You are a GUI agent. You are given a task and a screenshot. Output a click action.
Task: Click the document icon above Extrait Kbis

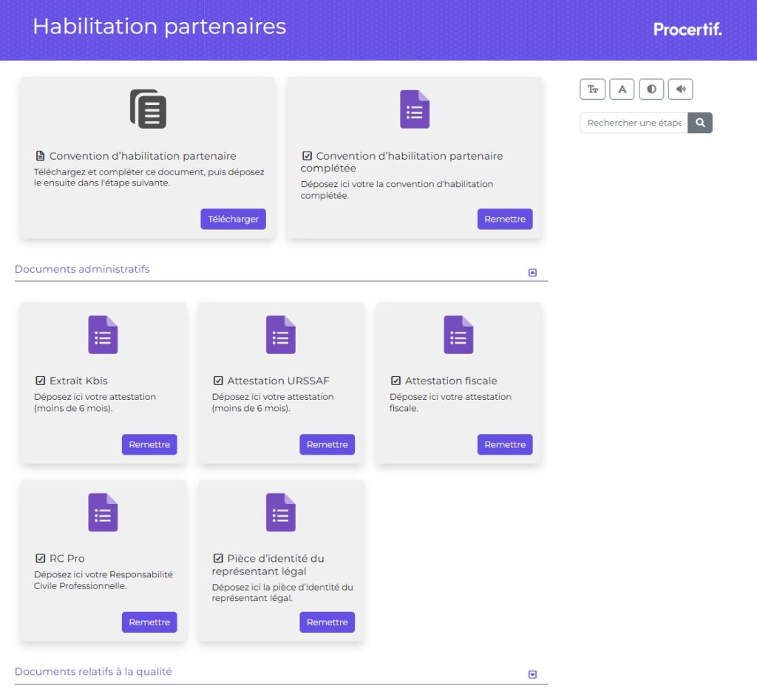(x=103, y=335)
